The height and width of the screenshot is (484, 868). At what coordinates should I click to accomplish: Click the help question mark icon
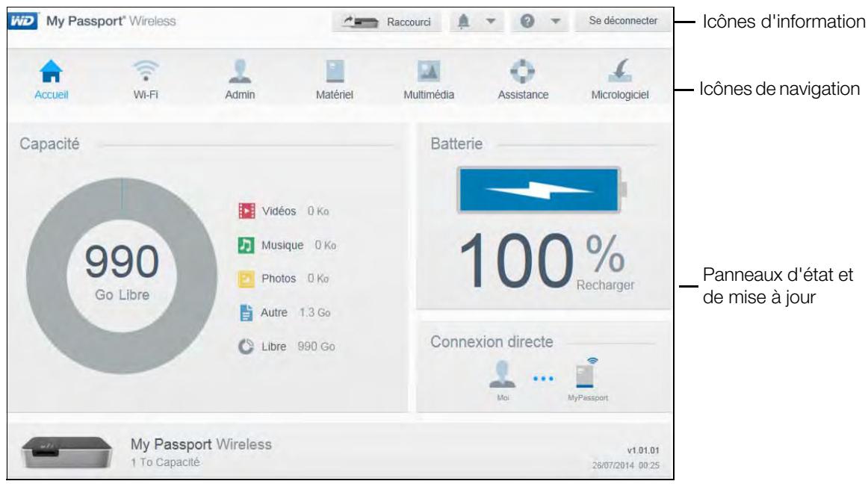527,21
